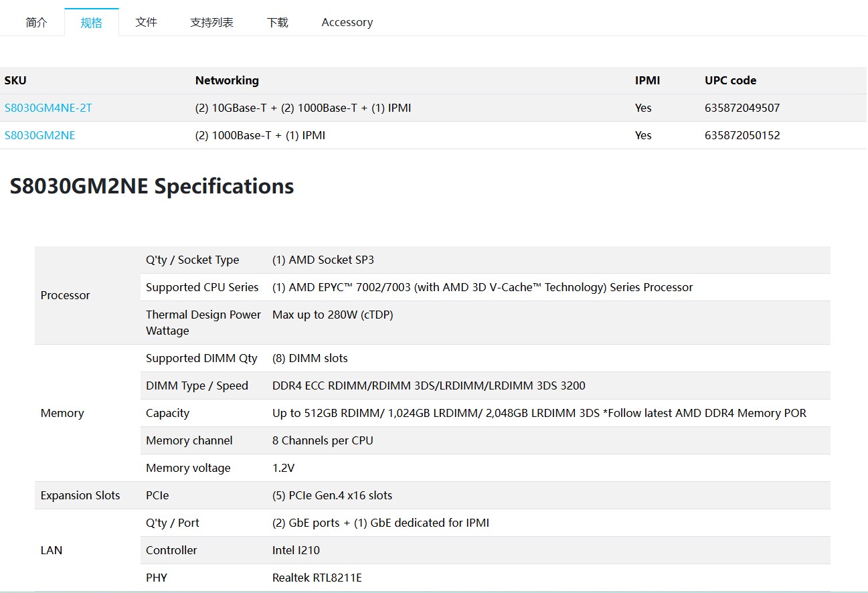This screenshot has width=868, height=593.
Task: Click the Intel I210 controller value
Action: pyautogui.click(x=296, y=550)
